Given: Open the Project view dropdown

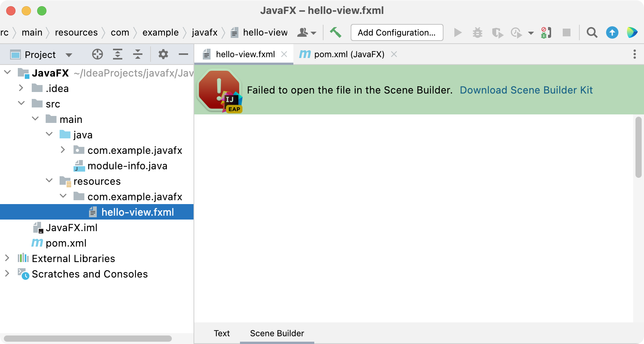Looking at the screenshot, I should 69,55.
